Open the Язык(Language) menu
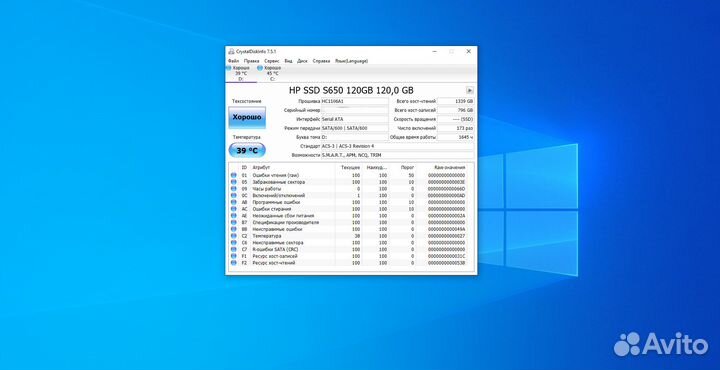 coord(351,61)
